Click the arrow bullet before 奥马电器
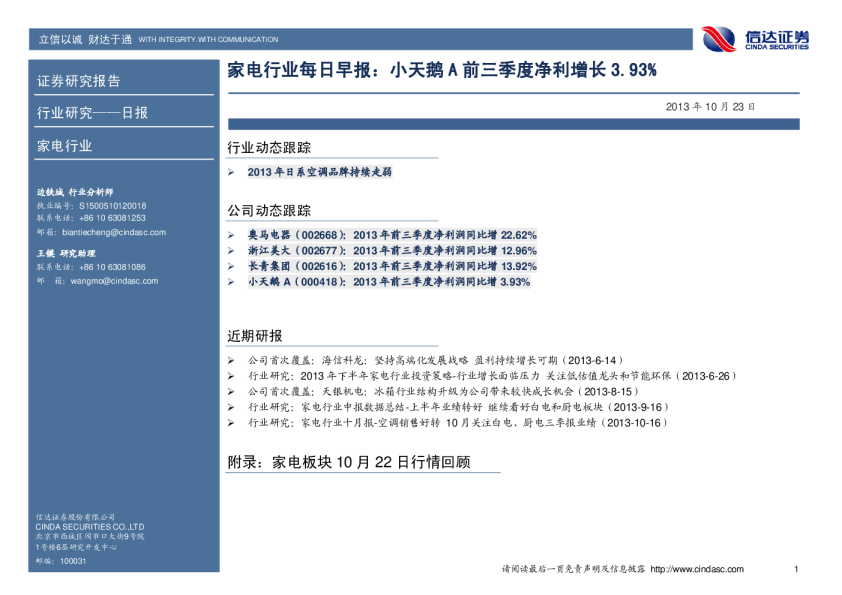 tap(231, 234)
